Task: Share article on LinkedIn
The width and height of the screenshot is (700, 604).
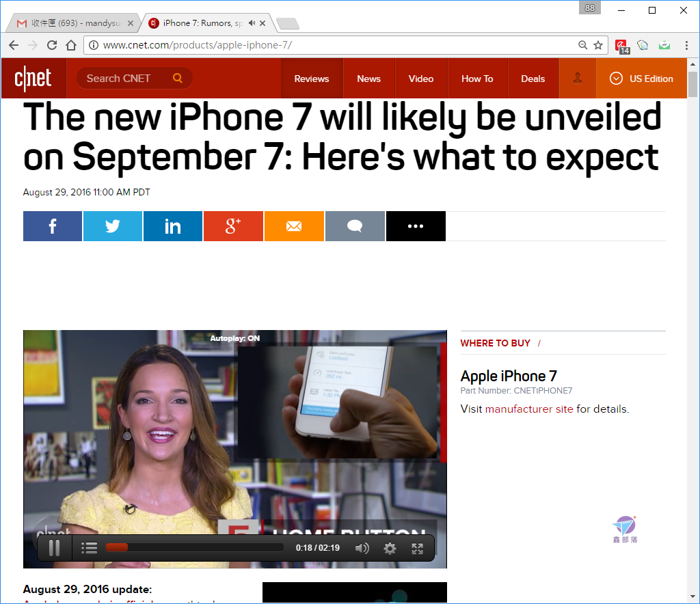Action: point(173,226)
